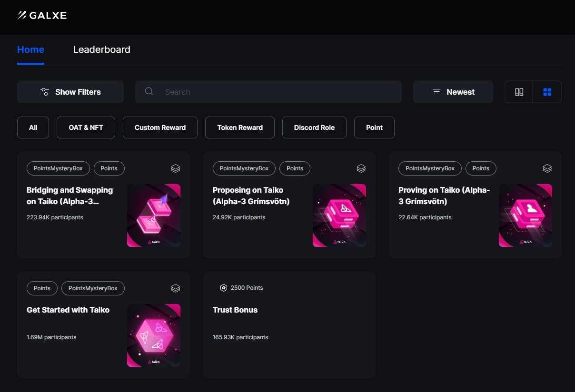Switch to the grid view layout
Viewport: 575px width, 392px height.
[547, 92]
